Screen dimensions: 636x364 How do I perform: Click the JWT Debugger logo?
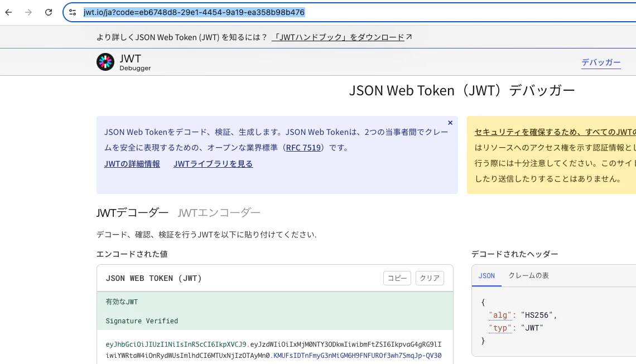click(x=105, y=62)
